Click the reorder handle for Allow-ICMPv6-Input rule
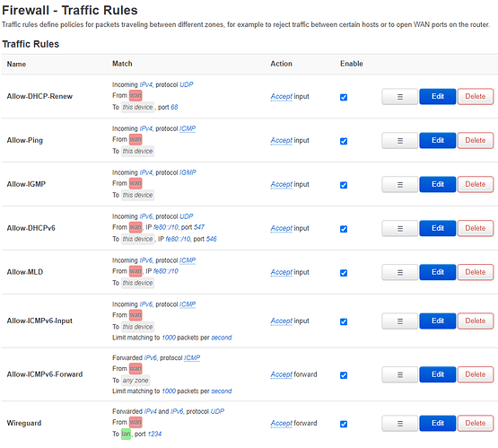This screenshot has width=498, height=448. (399, 321)
